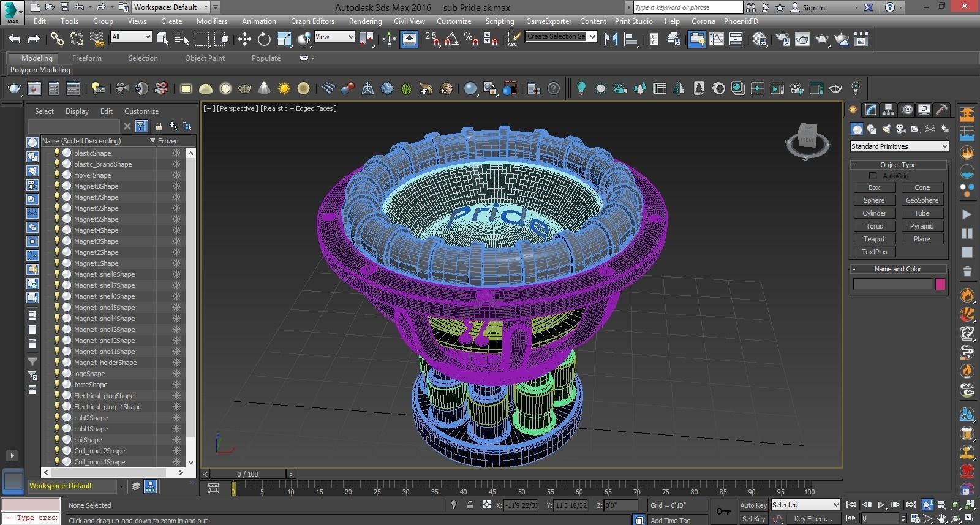980x525 pixels.
Task: Open Key Filters dialog button
Action: (813, 519)
